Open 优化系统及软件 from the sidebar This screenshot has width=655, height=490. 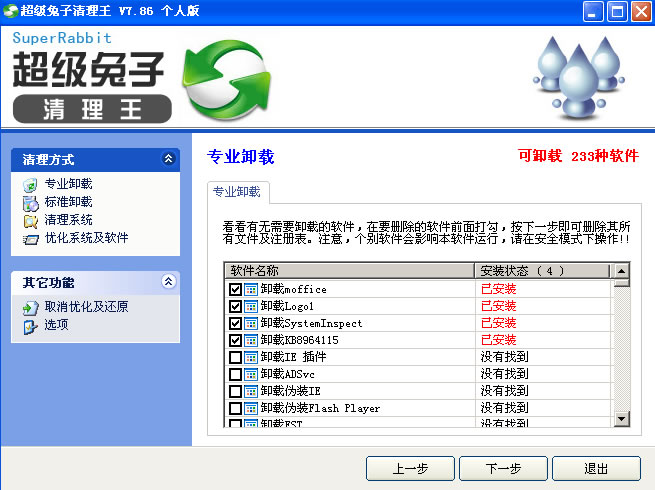click(x=86, y=238)
